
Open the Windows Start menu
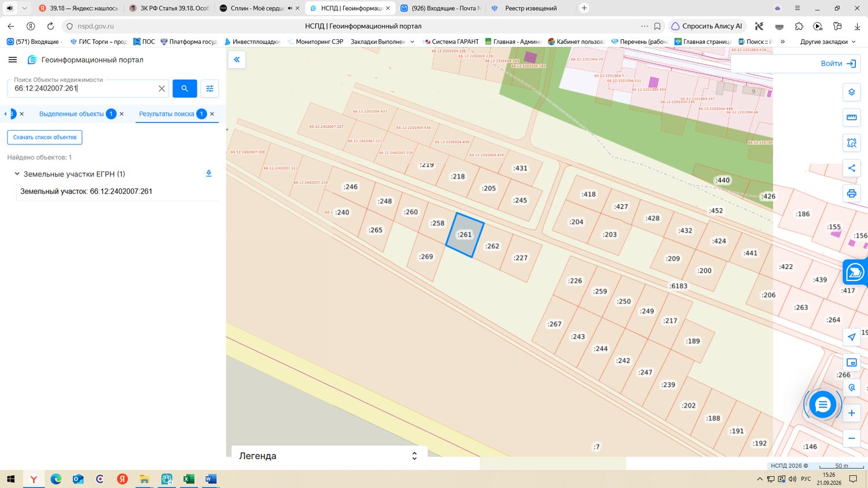point(10,479)
